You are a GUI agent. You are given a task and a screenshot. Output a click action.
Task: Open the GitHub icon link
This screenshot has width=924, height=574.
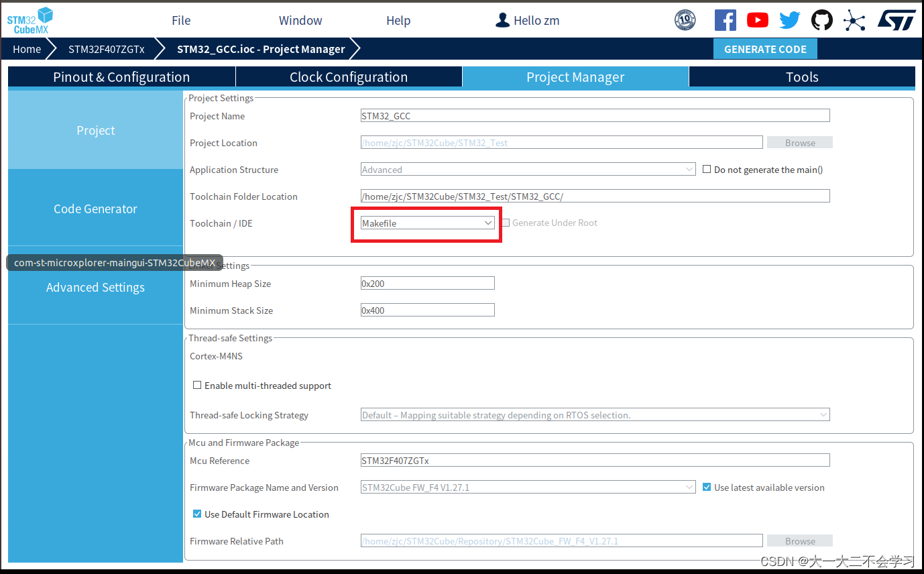[822, 20]
